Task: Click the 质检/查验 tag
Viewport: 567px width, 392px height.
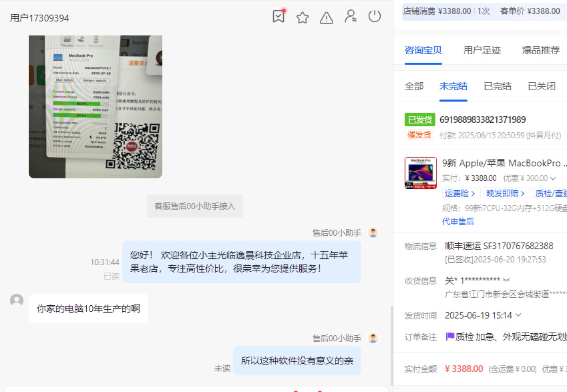Action: [x=550, y=194]
